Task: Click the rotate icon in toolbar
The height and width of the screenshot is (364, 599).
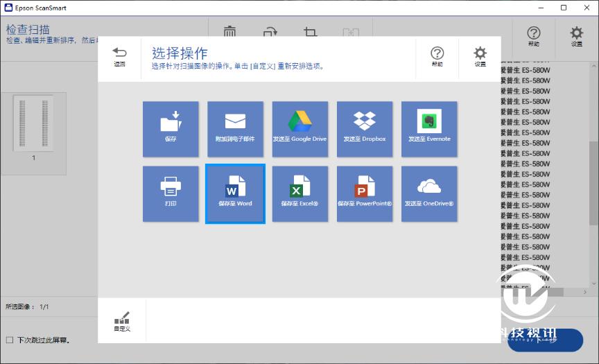Action: click(270, 31)
